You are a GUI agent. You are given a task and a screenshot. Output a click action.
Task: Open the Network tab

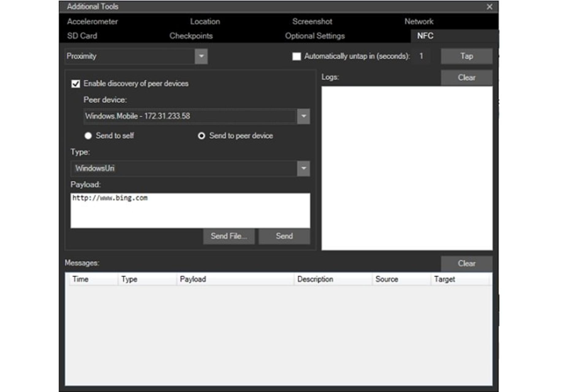[x=419, y=21]
